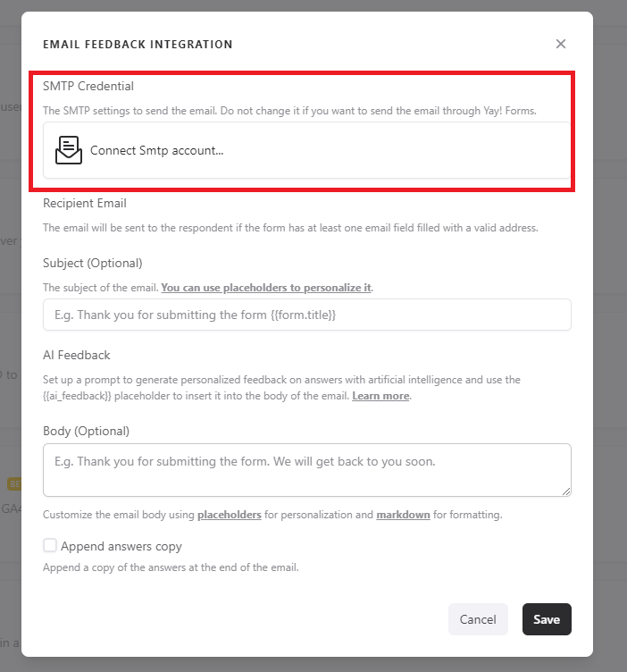Viewport: 627px width, 672px height.
Task: Click the AI Feedback section heading
Action: click(77, 355)
